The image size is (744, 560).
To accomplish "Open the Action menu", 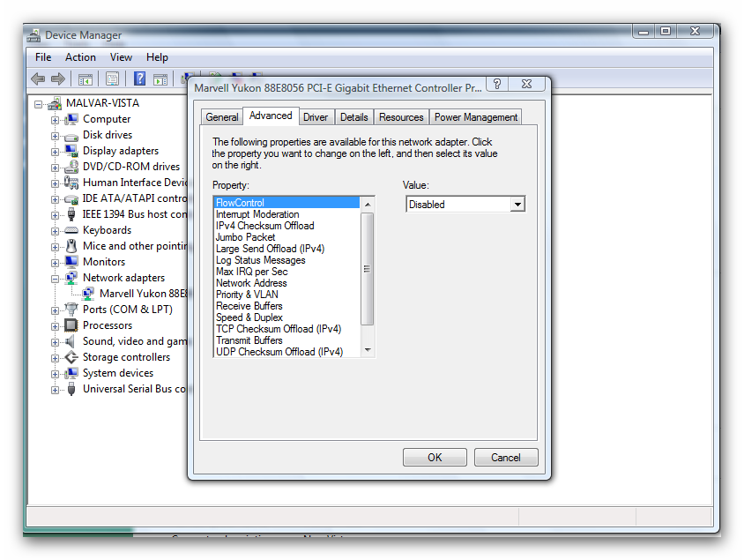I will [80, 56].
